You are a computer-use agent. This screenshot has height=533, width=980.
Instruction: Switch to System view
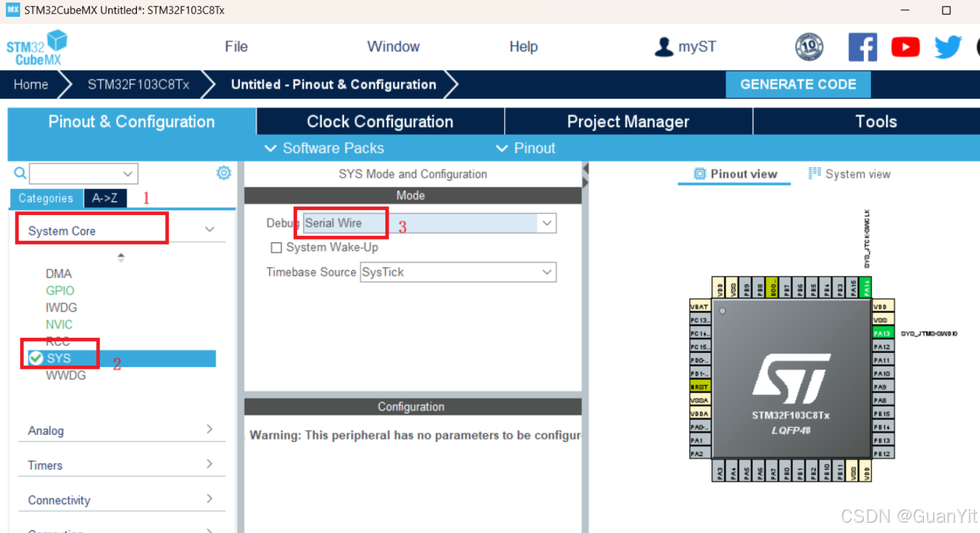click(849, 174)
